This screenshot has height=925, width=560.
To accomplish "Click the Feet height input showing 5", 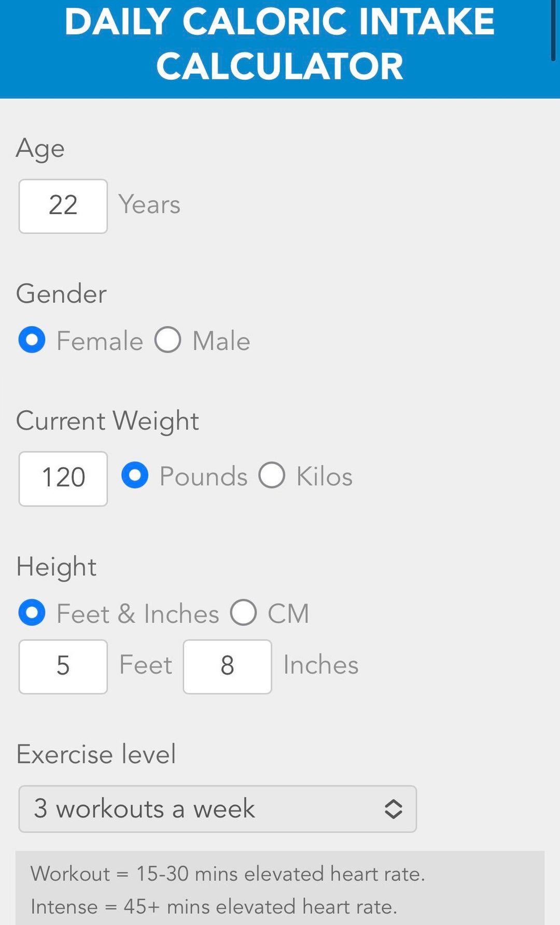I will pos(63,666).
